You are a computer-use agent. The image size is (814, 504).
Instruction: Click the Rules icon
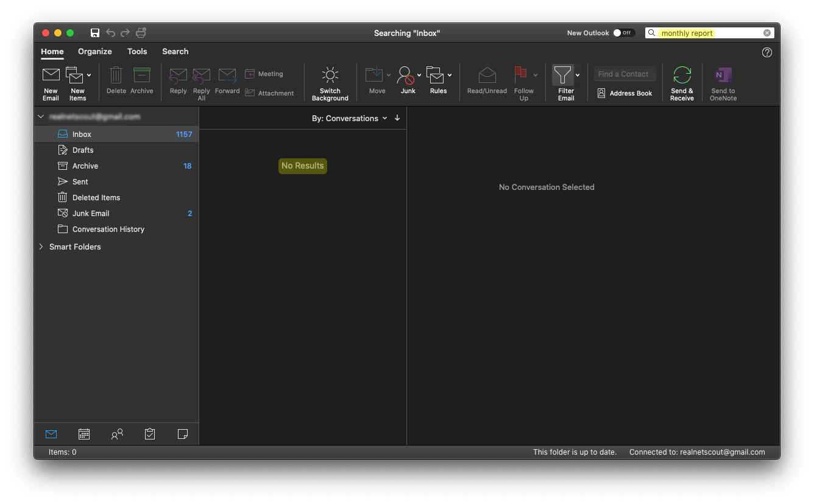point(436,75)
